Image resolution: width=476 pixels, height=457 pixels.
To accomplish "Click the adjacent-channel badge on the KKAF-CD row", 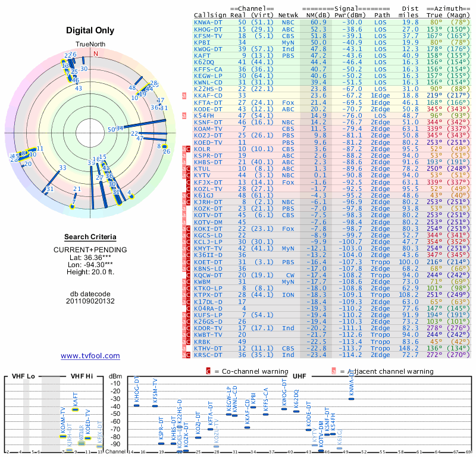I will click(184, 96).
